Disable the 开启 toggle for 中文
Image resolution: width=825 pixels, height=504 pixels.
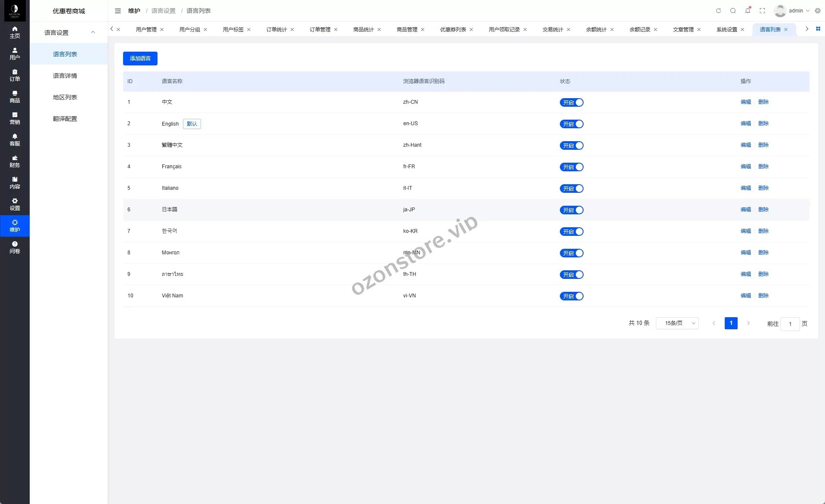(x=572, y=102)
